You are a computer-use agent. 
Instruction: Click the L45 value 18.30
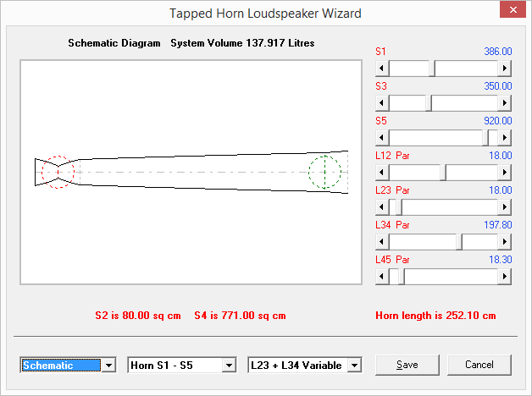point(500,260)
